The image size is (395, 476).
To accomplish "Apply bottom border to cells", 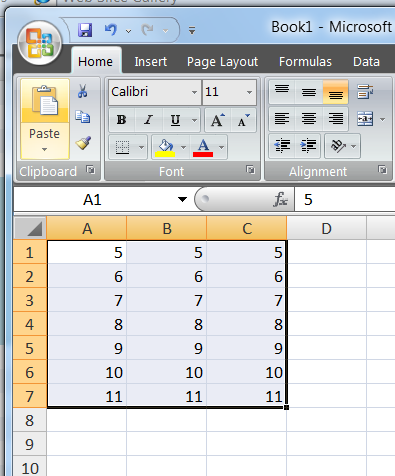I will click(x=122, y=147).
